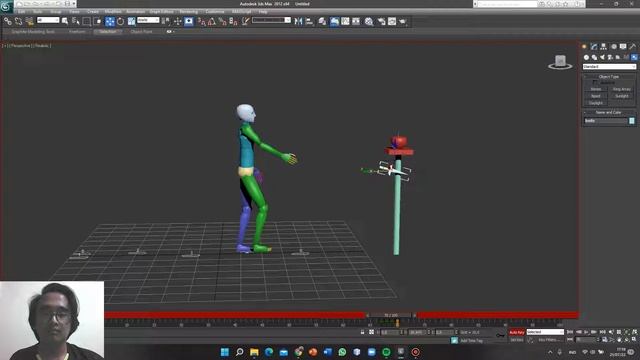Activate the Select and Move tool
This screenshot has height=360, width=640.
[x=110, y=21]
